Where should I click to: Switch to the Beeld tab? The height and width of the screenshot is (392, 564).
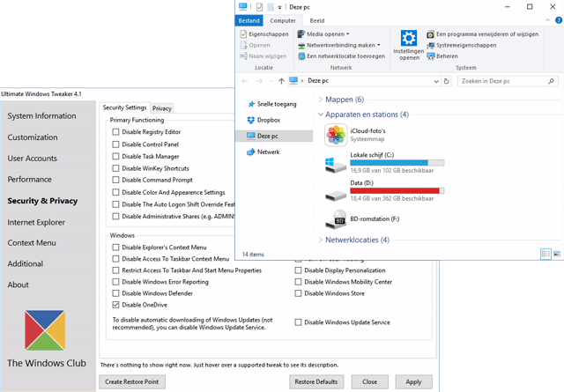[317, 20]
